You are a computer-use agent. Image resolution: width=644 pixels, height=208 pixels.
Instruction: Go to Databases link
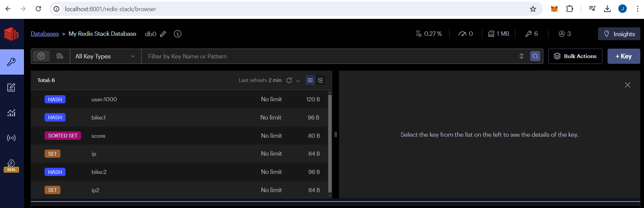click(x=45, y=34)
